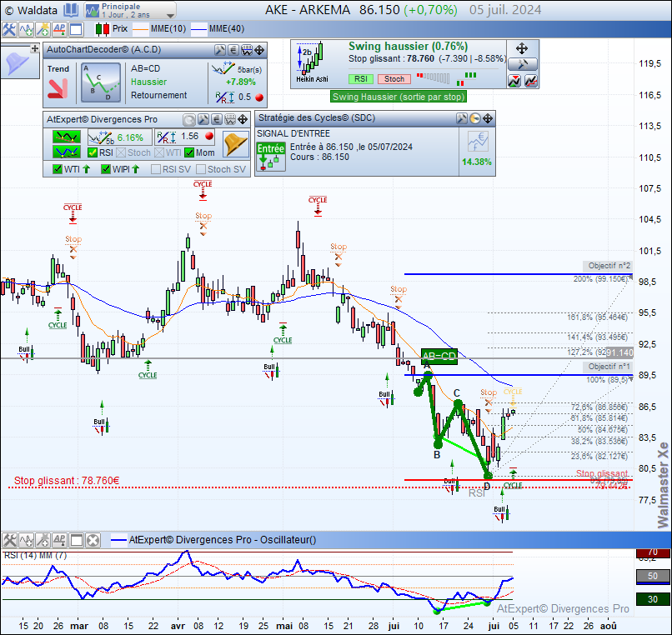
Task: Select the Prix candlestick legend
Action: pos(112,28)
